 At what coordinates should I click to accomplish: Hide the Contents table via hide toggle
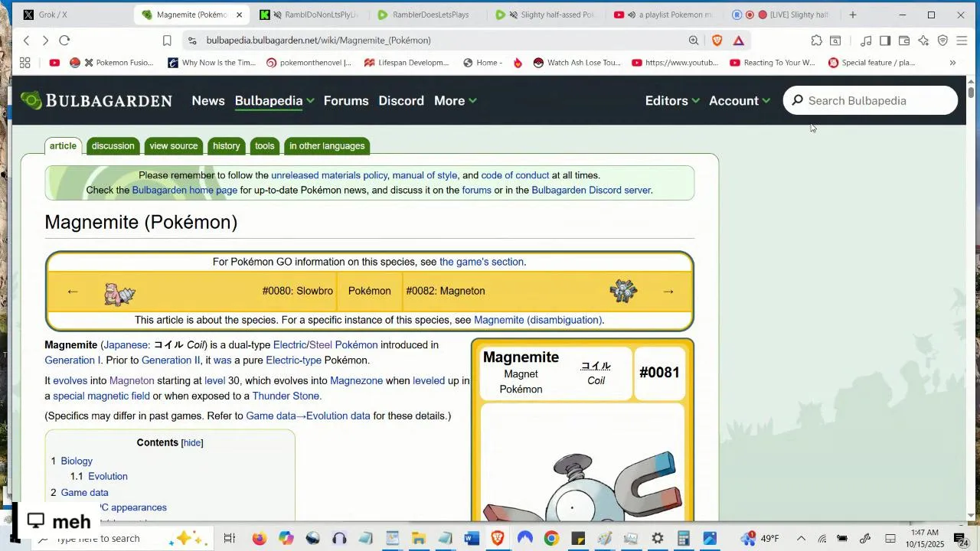point(192,442)
